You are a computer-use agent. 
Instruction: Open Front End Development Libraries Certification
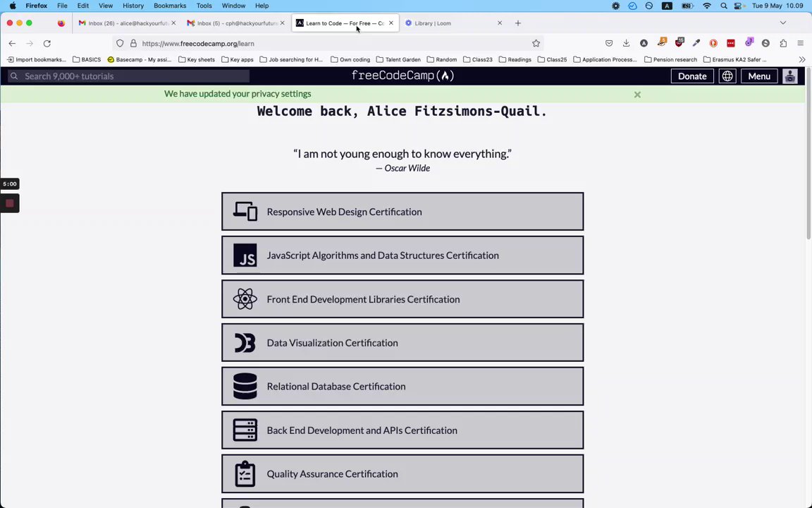tap(402, 299)
